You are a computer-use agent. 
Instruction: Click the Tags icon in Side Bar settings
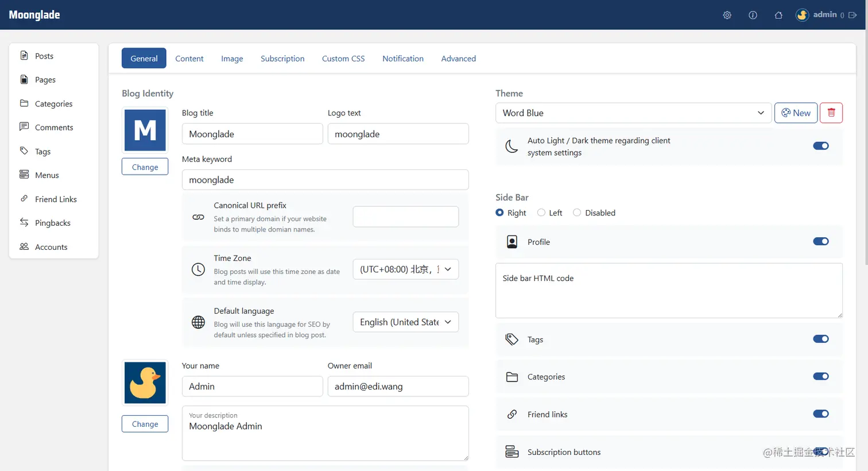click(x=511, y=339)
